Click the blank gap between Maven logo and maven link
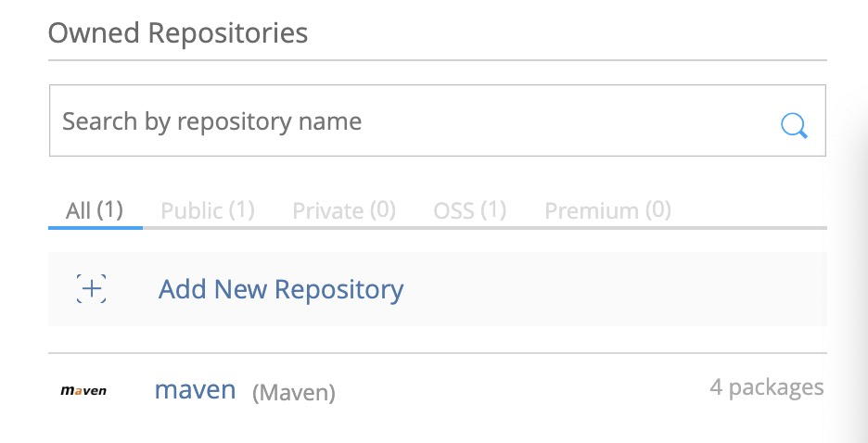 click(131, 391)
